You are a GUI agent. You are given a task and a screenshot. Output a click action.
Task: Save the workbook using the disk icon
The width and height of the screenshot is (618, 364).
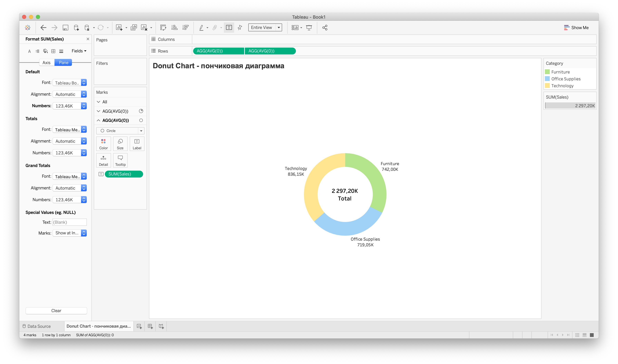(65, 27)
